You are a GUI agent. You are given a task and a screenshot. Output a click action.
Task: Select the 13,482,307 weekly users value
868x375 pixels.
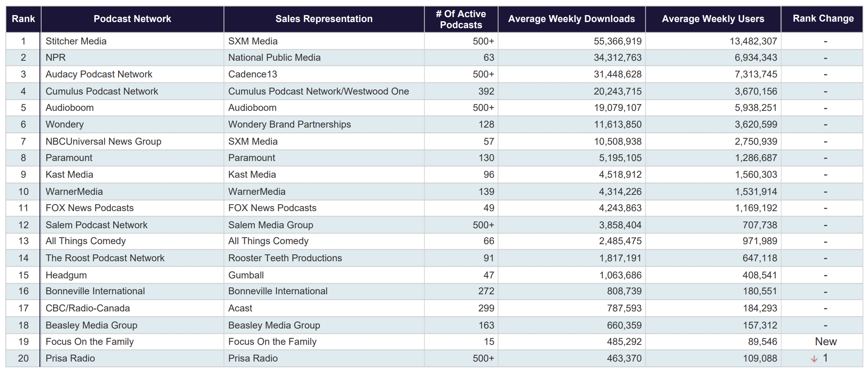point(753,41)
